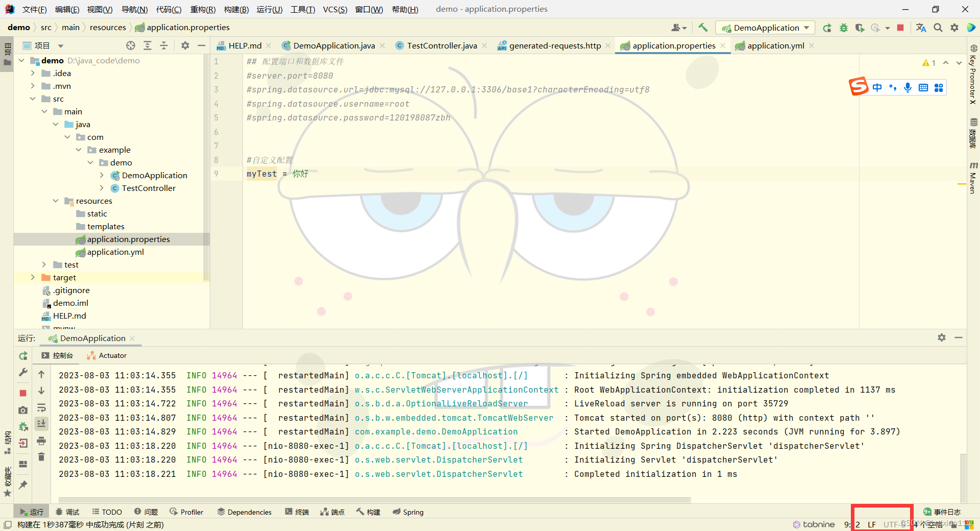Click the editor warning indicator
This screenshot has height=531, width=980.
929,63
